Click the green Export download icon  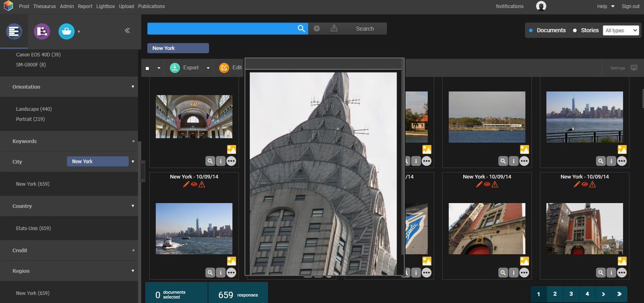click(x=175, y=68)
